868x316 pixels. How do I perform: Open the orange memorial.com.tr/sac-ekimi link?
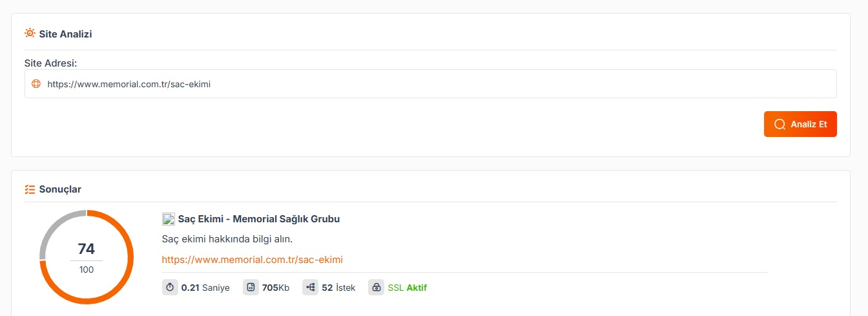click(x=252, y=260)
